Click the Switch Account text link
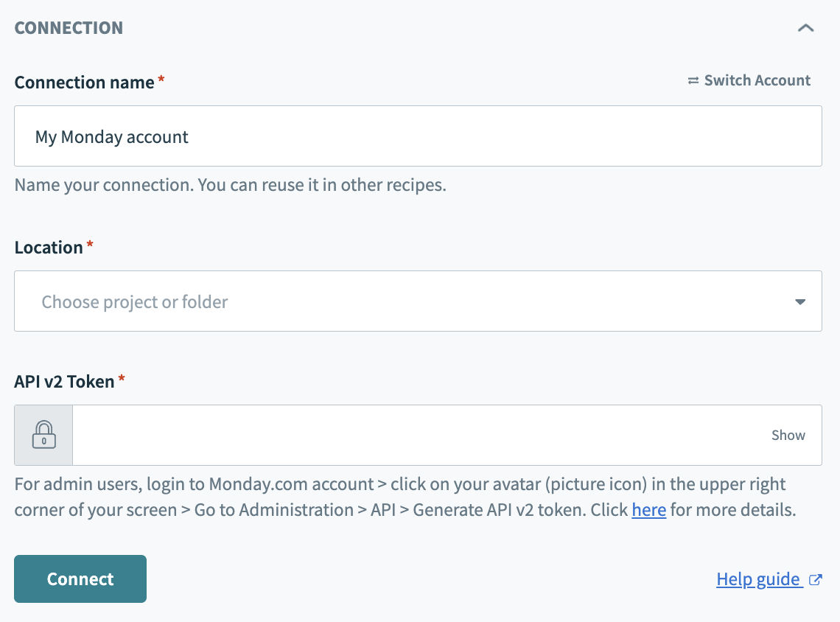The width and height of the screenshot is (840, 622). 757,80
